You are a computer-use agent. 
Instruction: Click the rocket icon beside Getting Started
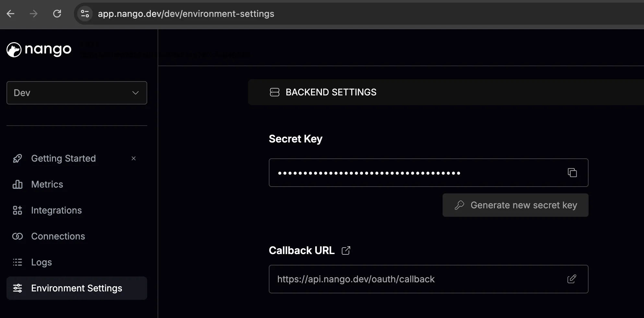pyautogui.click(x=18, y=158)
